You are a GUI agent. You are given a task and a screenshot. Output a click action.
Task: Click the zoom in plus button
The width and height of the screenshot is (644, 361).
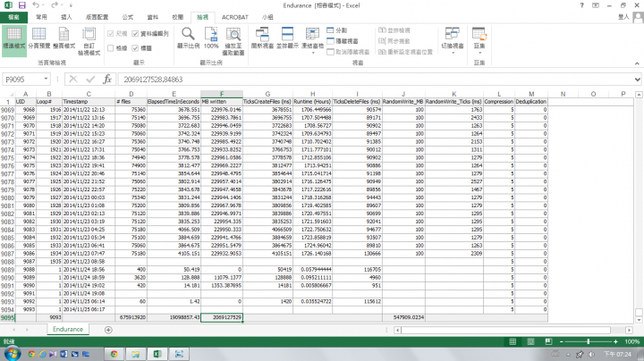[615, 341]
